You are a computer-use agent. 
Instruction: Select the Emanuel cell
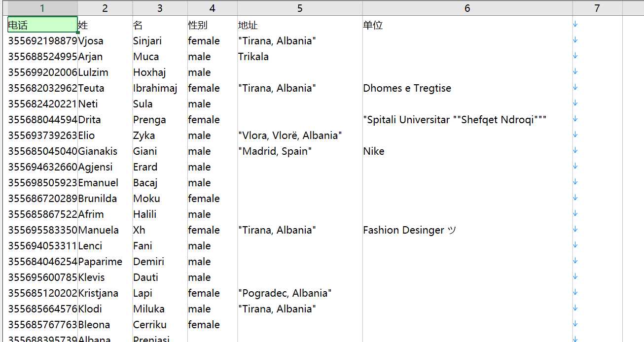click(105, 183)
